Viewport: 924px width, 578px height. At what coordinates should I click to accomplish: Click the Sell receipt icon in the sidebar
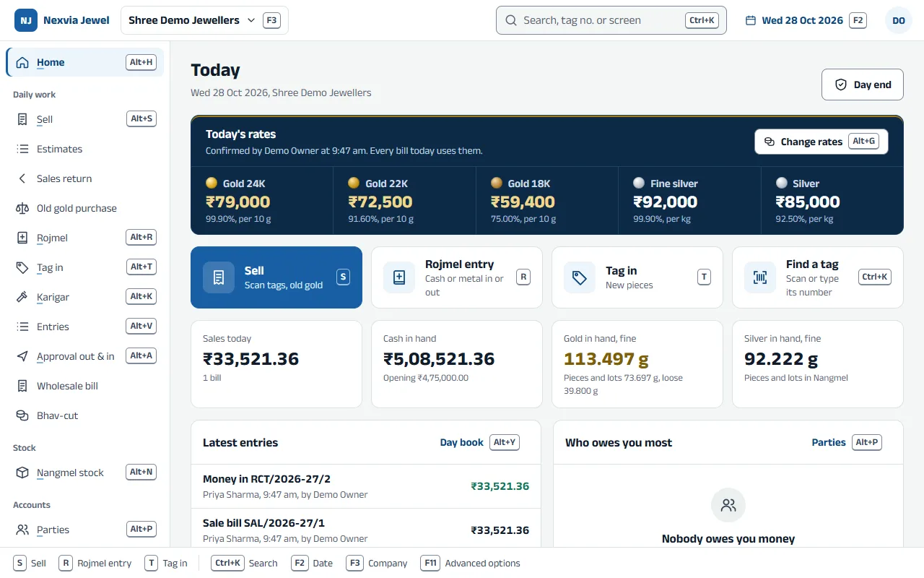[22, 119]
